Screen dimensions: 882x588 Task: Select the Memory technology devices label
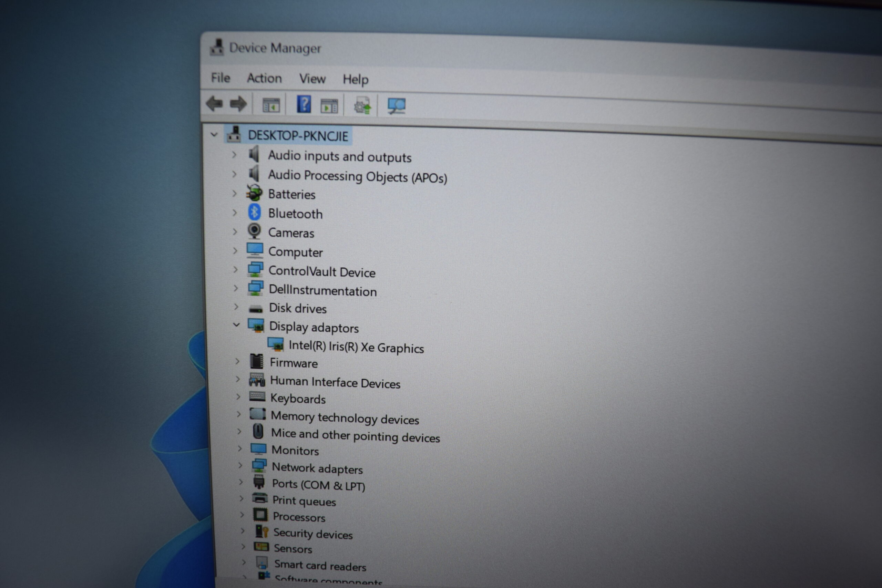click(345, 417)
